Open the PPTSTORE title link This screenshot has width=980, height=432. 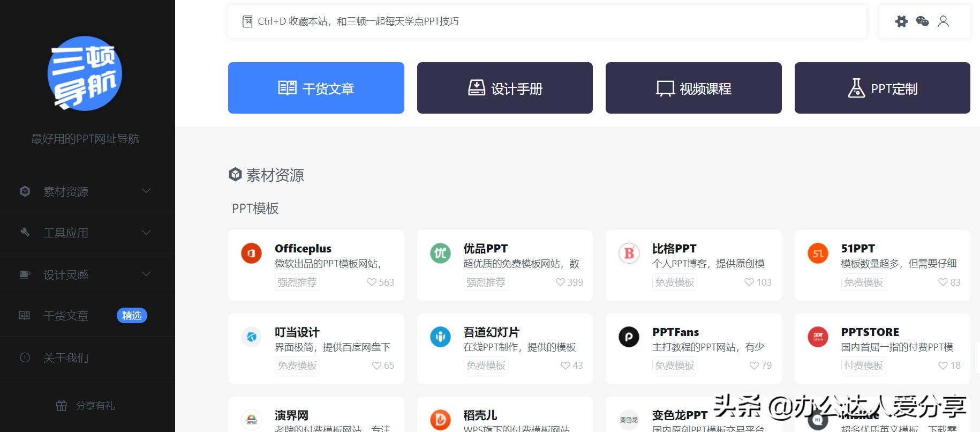pyautogui.click(x=870, y=332)
